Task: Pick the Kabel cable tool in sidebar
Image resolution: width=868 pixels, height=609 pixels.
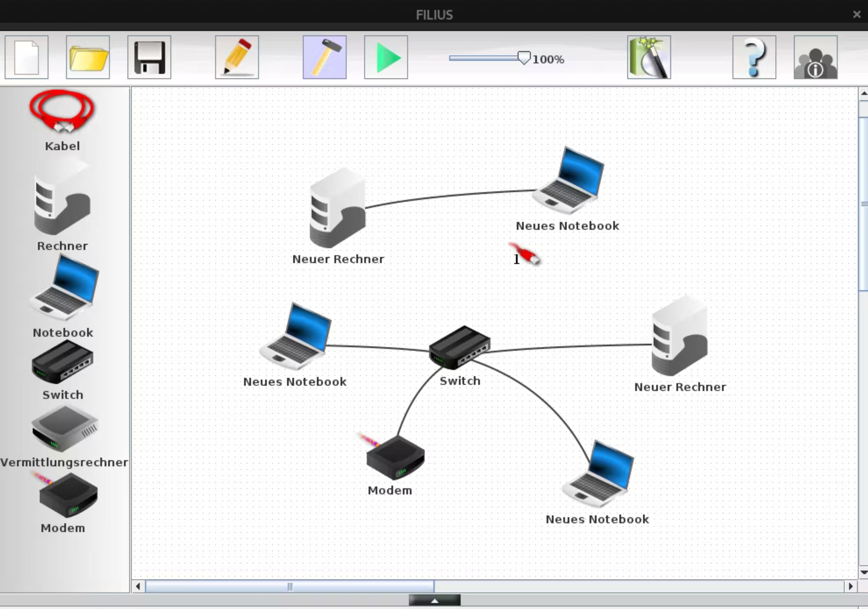Action: [x=62, y=111]
